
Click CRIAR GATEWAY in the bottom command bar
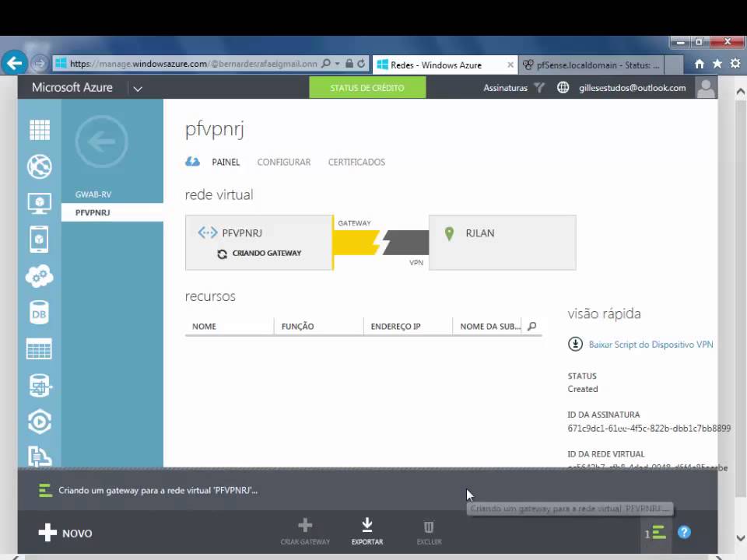click(305, 532)
